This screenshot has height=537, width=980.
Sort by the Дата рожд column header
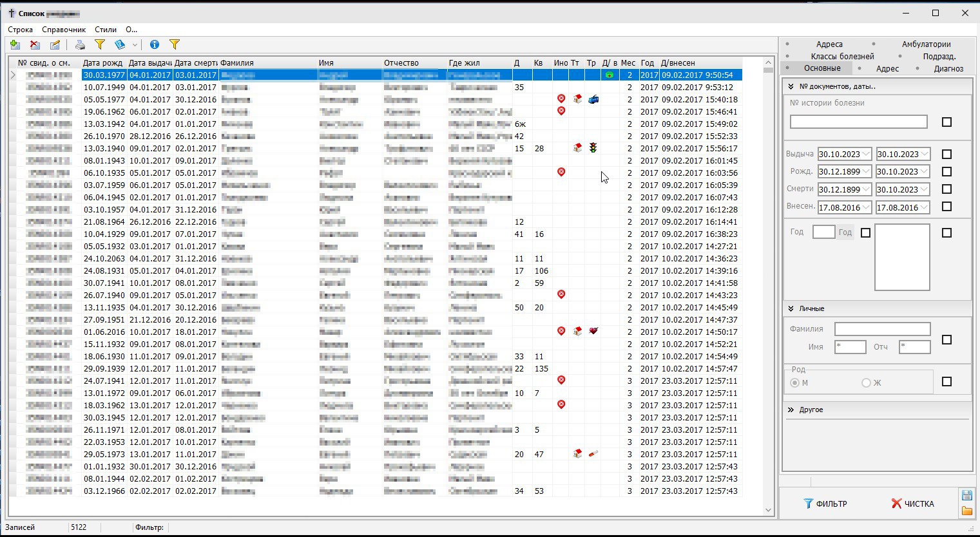[104, 63]
